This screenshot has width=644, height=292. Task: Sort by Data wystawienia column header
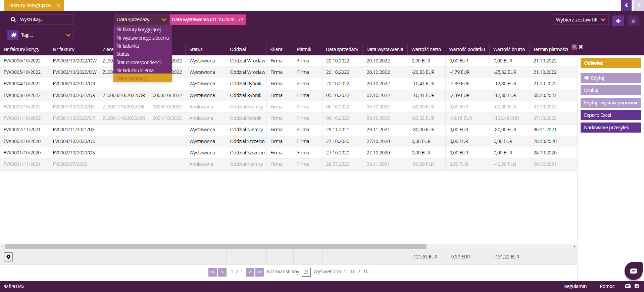tap(385, 49)
